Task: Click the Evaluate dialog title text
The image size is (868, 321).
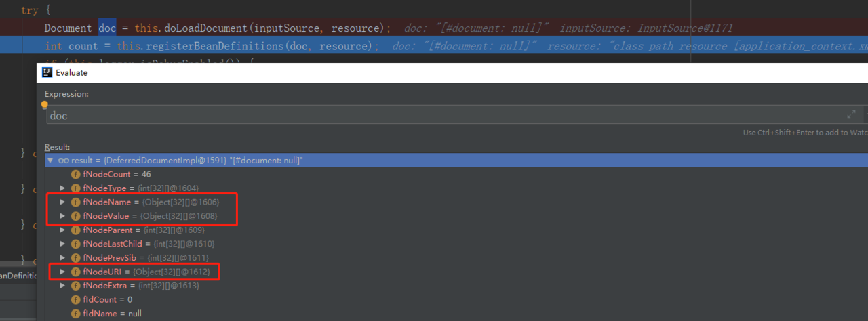Action: click(71, 72)
